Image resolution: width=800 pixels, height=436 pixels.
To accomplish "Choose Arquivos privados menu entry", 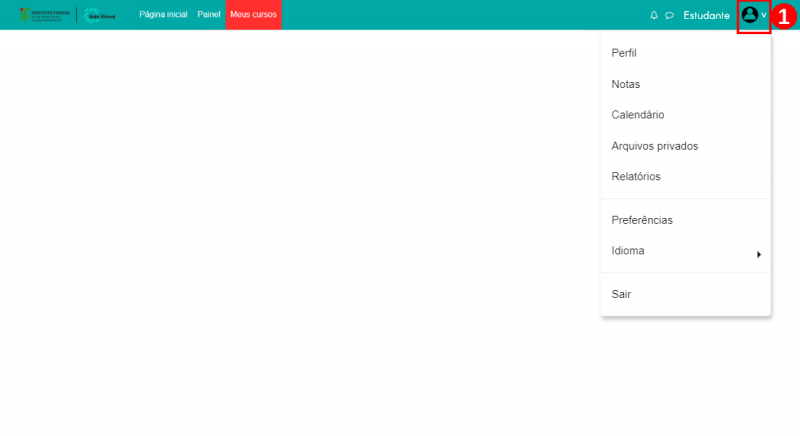I will tap(686, 146).
